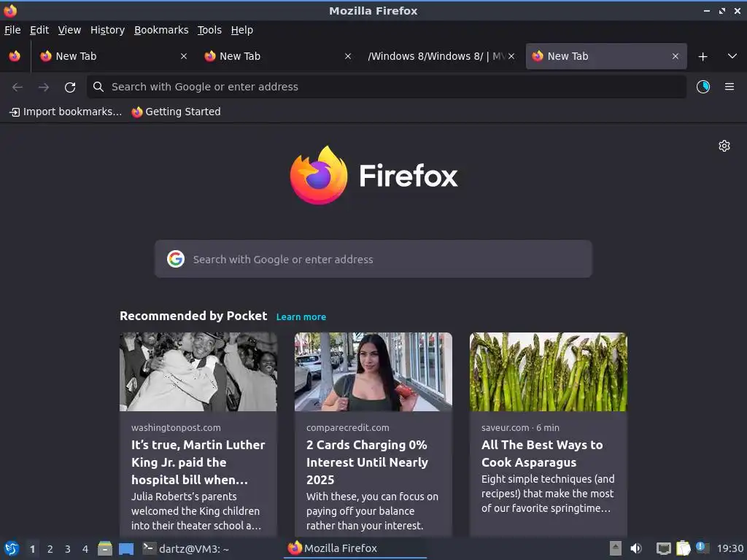Go back with the back arrow
The height and width of the screenshot is (560, 747).
tap(18, 87)
